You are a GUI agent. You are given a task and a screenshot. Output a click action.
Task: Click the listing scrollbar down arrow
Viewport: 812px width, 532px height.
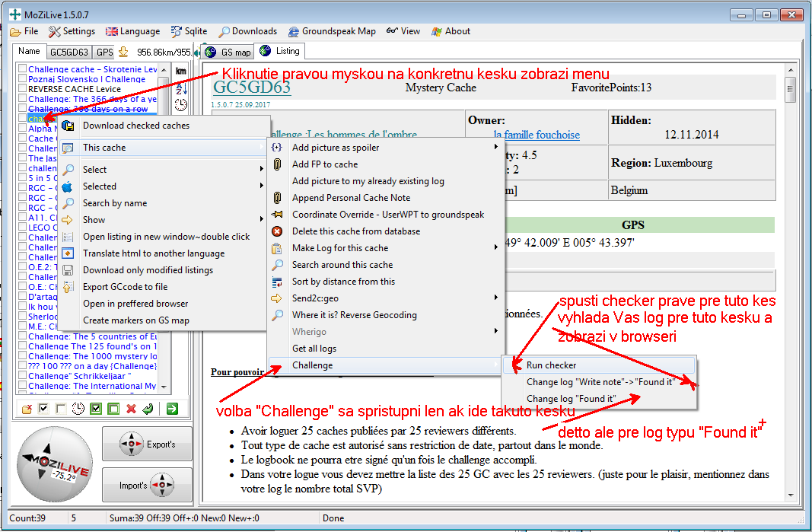coord(790,495)
